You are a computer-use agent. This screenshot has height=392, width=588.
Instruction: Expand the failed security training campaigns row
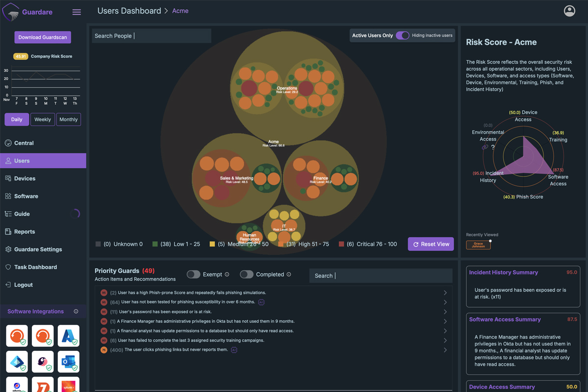pyautogui.click(x=445, y=341)
